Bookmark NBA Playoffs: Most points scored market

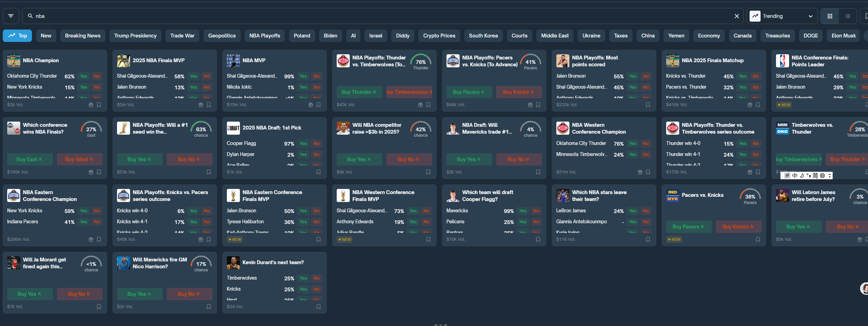(648, 105)
